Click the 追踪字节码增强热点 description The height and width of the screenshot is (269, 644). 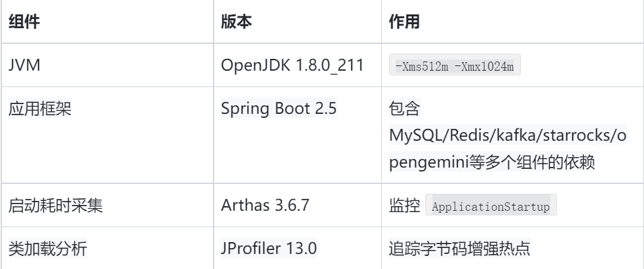[460, 249]
